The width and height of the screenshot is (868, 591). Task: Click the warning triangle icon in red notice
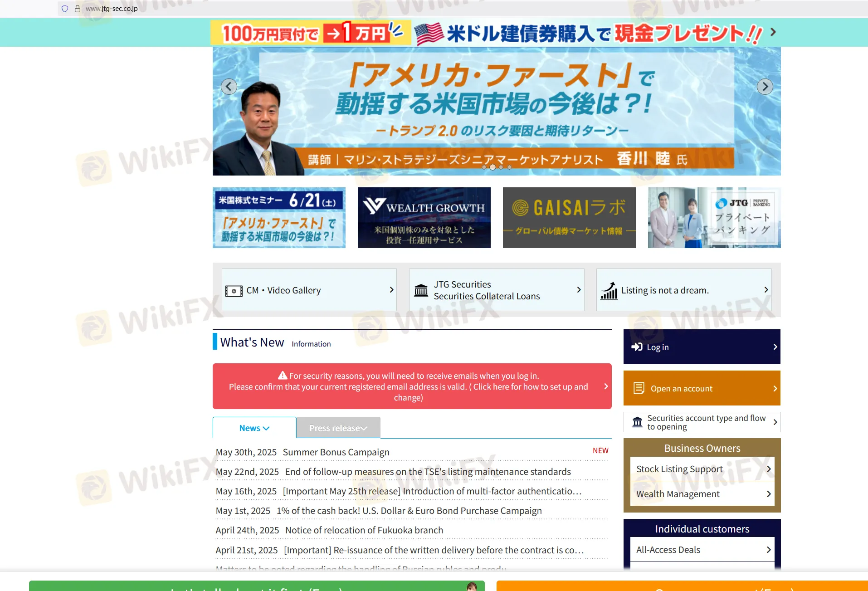click(283, 376)
